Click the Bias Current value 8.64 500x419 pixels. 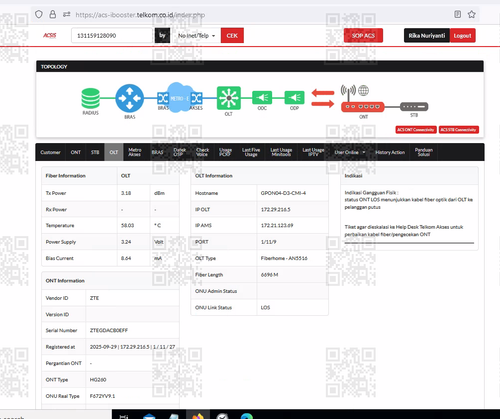coord(126,258)
